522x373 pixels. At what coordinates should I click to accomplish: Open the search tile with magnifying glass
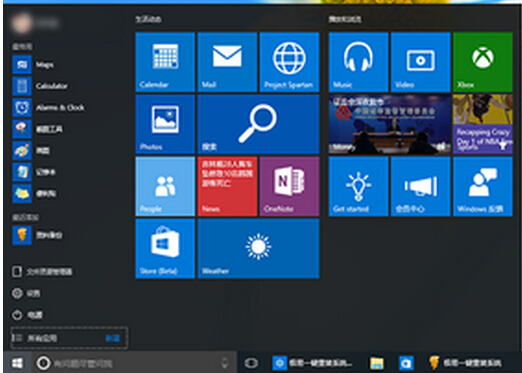tap(258, 124)
